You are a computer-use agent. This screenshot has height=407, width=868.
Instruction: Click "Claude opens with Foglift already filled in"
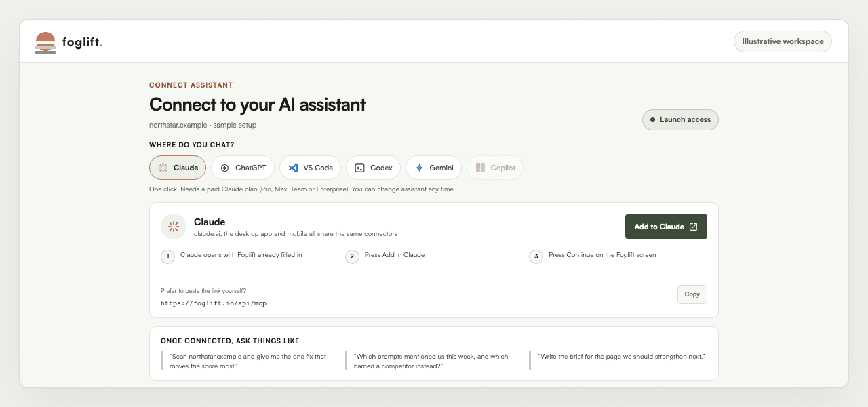click(241, 255)
